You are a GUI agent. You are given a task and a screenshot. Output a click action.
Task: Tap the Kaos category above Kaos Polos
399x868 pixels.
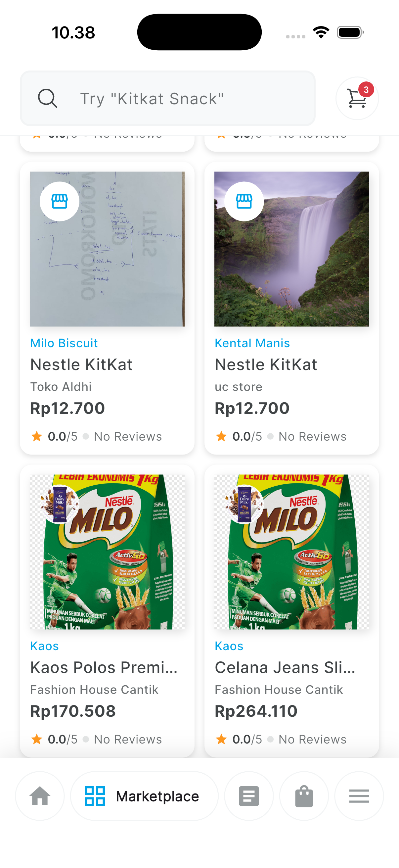pos(44,646)
